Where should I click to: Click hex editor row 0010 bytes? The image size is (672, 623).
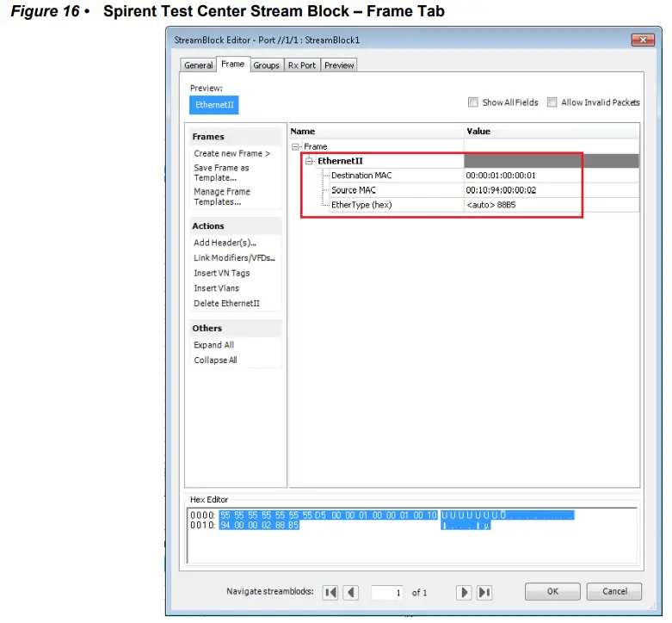259,525
